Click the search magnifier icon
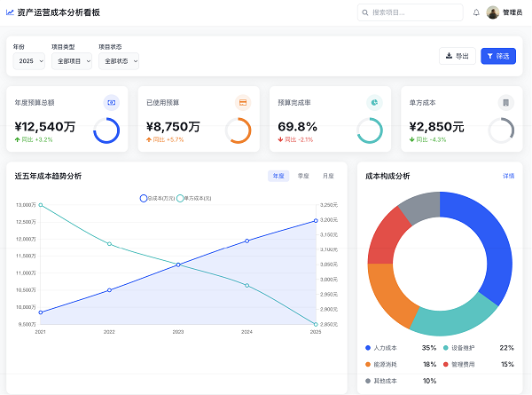The width and height of the screenshot is (532, 395). (x=365, y=12)
